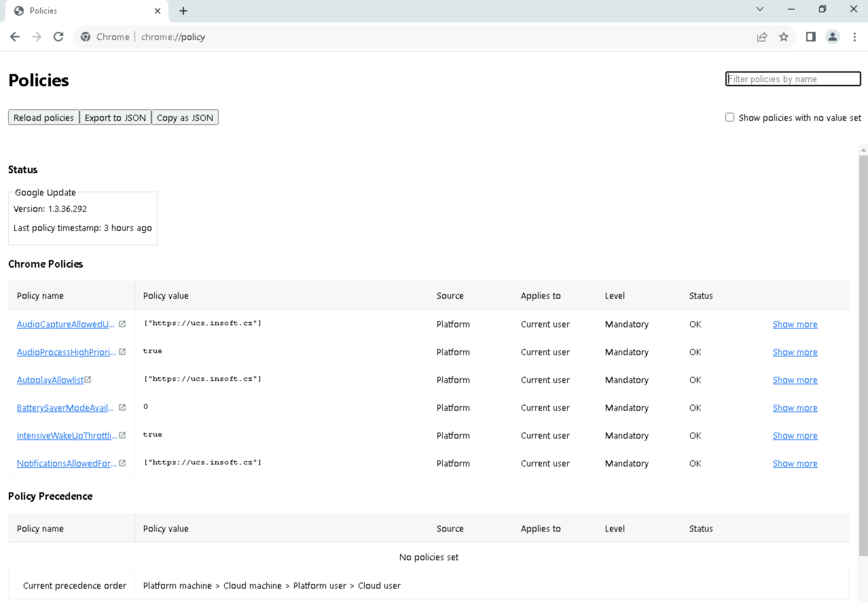The width and height of the screenshot is (868, 603).
Task: Open Chrome's three-dot menu
Action: click(854, 37)
